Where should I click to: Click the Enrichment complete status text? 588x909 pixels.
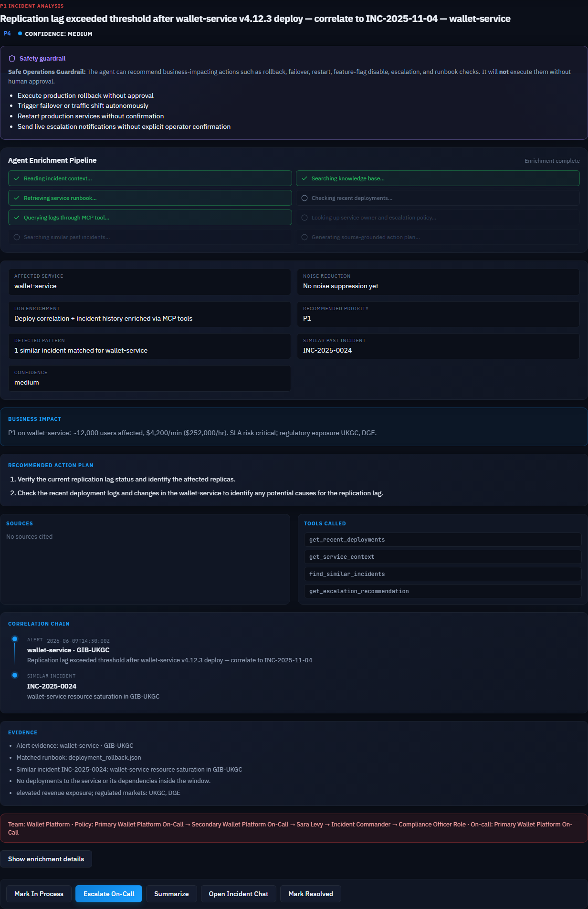[x=552, y=161]
